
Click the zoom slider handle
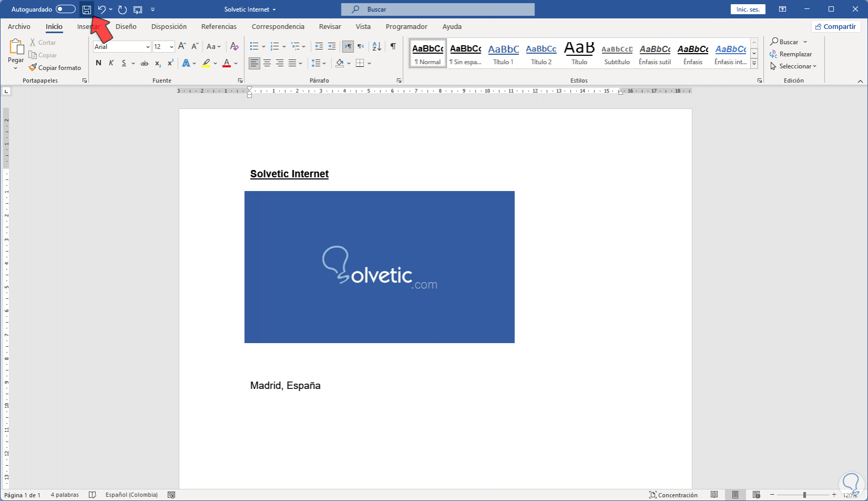(804, 495)
